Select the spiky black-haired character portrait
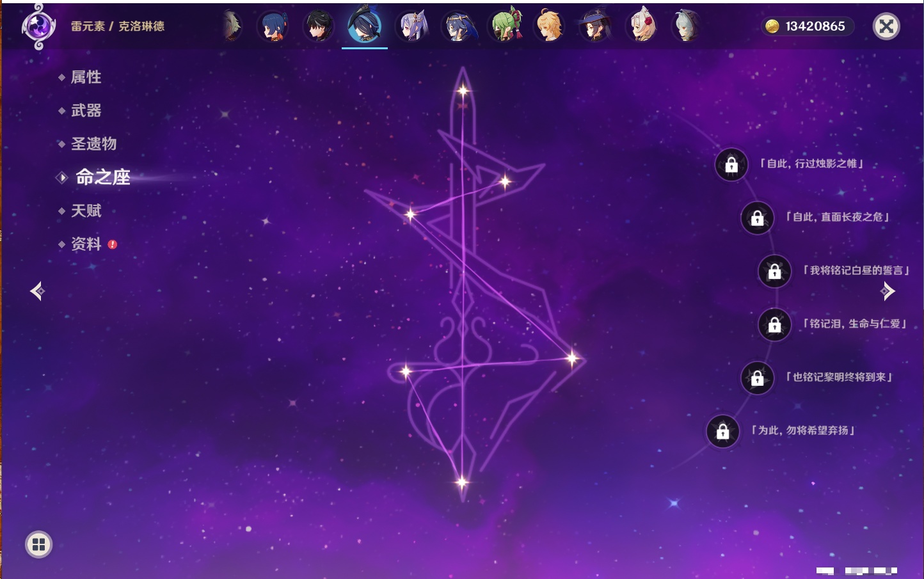This screenshot has height=579, width=924. tap(319, 27)
